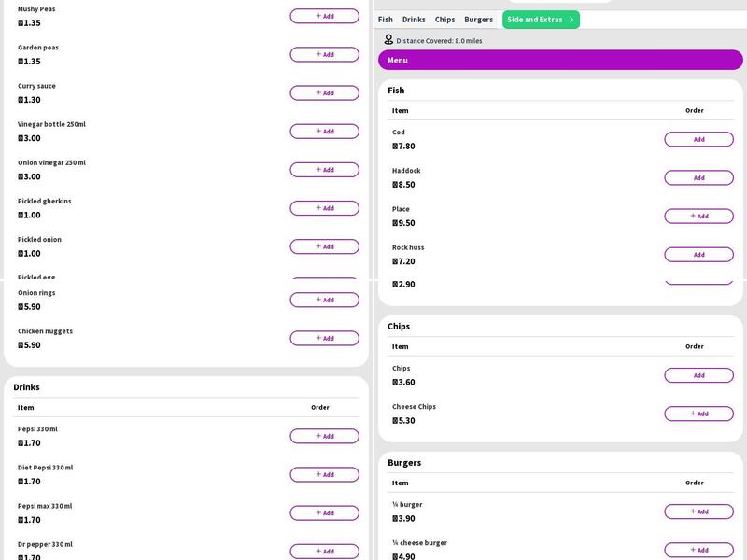747x560 pixels.
Task: Click the chevron arrow on Side and Extras
Action: 571,20
